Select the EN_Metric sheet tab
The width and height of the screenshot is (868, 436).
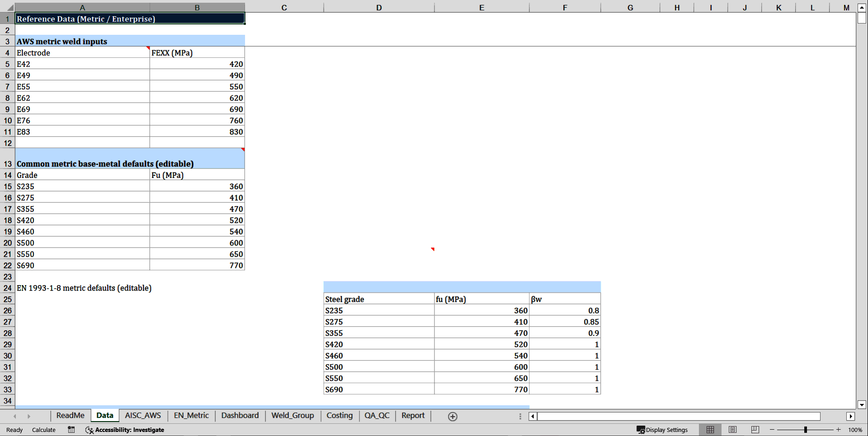[x=191, y=415]
